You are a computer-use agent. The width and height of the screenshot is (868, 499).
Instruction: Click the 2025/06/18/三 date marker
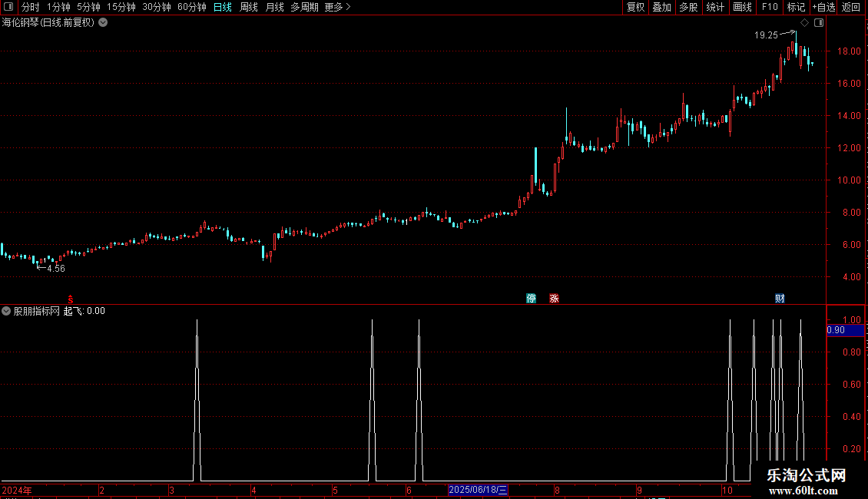coord(478,490)
